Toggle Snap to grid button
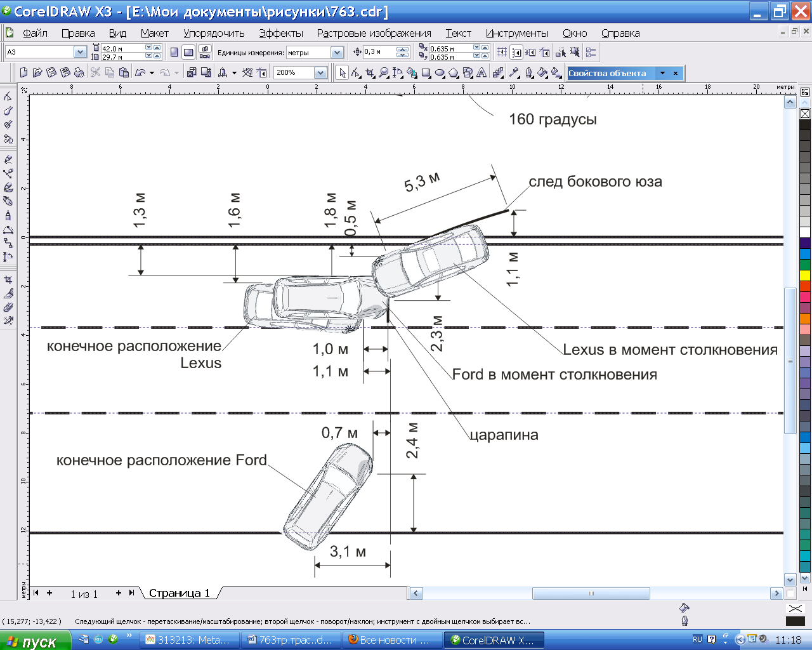This screenshot has height=650, width=812. [502, 52]
